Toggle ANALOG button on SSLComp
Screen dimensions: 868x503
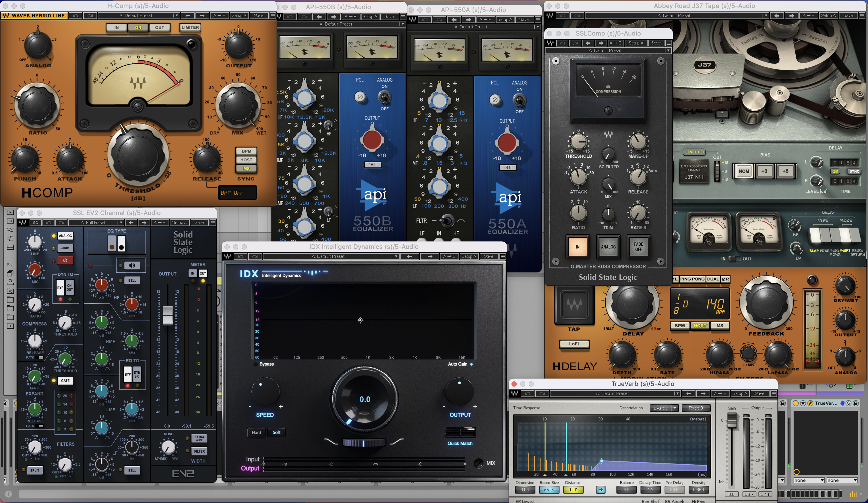(x=608, y=247)
